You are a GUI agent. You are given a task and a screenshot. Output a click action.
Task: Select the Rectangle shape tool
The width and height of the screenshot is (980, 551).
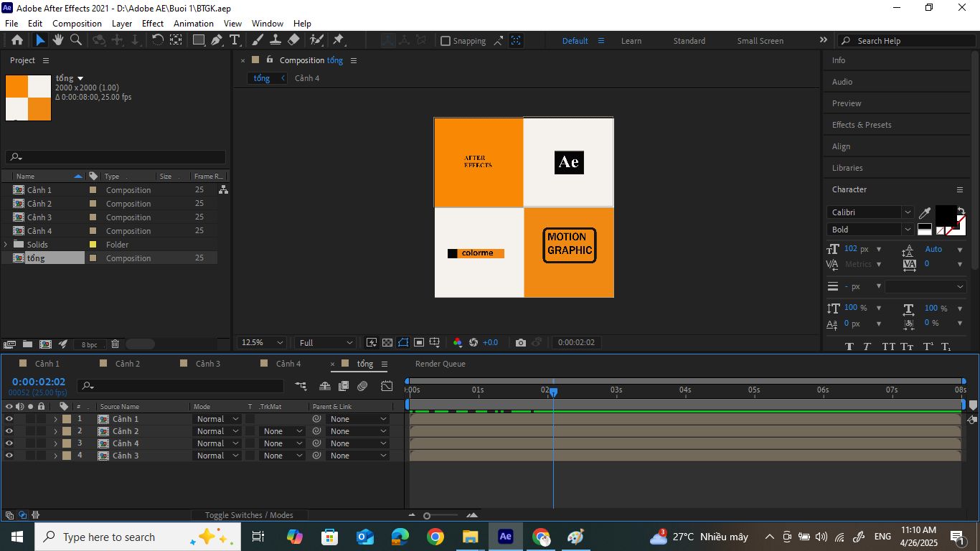tap(199, 40)
